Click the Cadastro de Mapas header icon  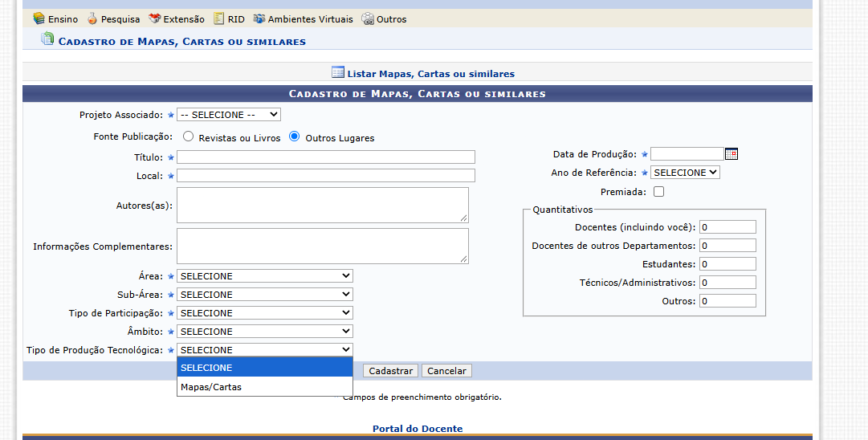[x=47, y=39]
